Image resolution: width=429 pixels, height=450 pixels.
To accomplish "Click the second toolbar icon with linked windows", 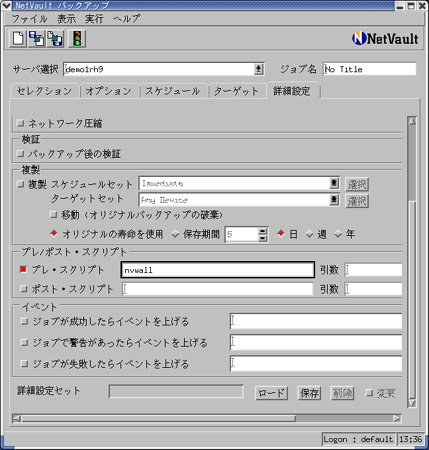I will [37, 39].
